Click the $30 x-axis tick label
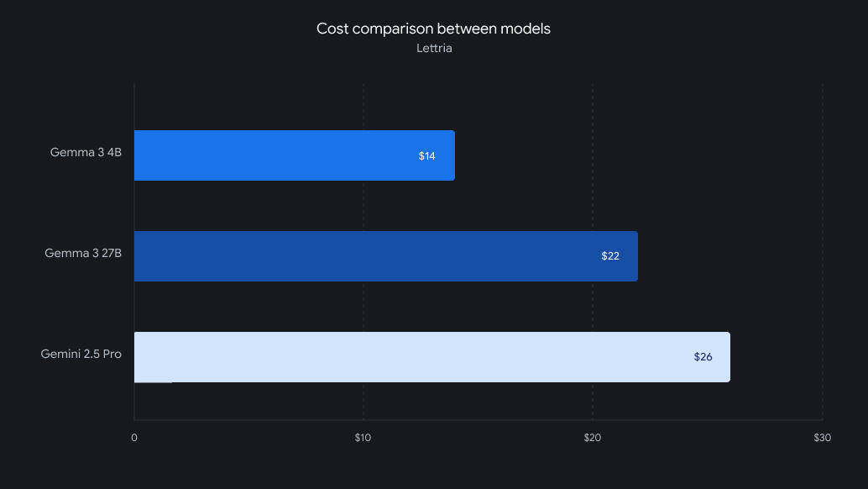This screenshot has width=868, height=489. click(822, 438)
